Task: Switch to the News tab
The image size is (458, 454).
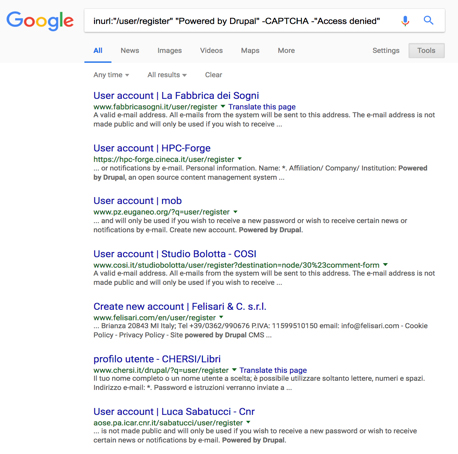Action: point(130,51)
